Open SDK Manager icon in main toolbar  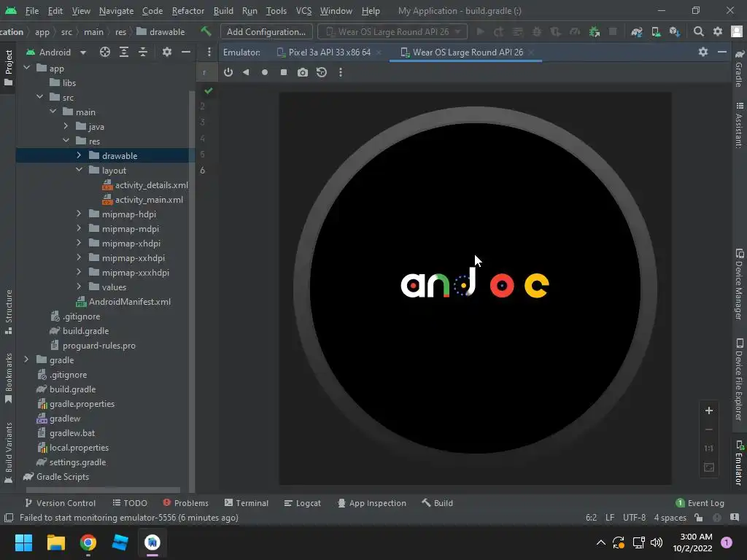click(x=675, y=32)
